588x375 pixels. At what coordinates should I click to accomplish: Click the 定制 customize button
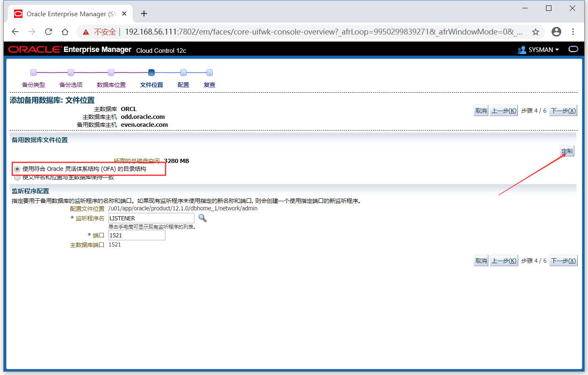coord(567,151)
